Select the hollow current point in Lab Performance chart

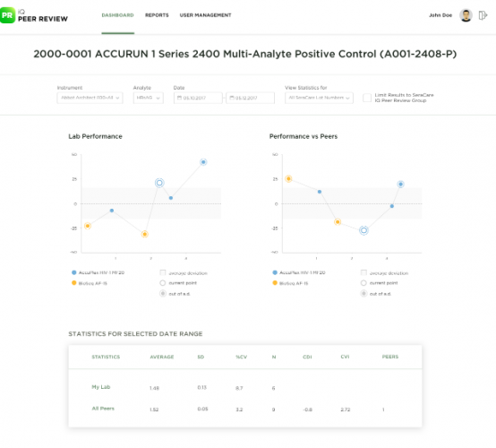pos(159,183)
